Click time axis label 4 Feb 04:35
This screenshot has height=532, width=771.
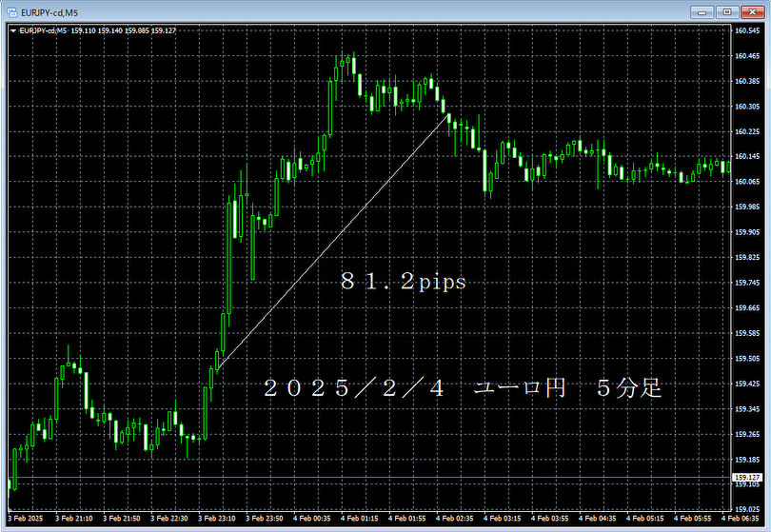pyautogui.click(x=598, y=519)
